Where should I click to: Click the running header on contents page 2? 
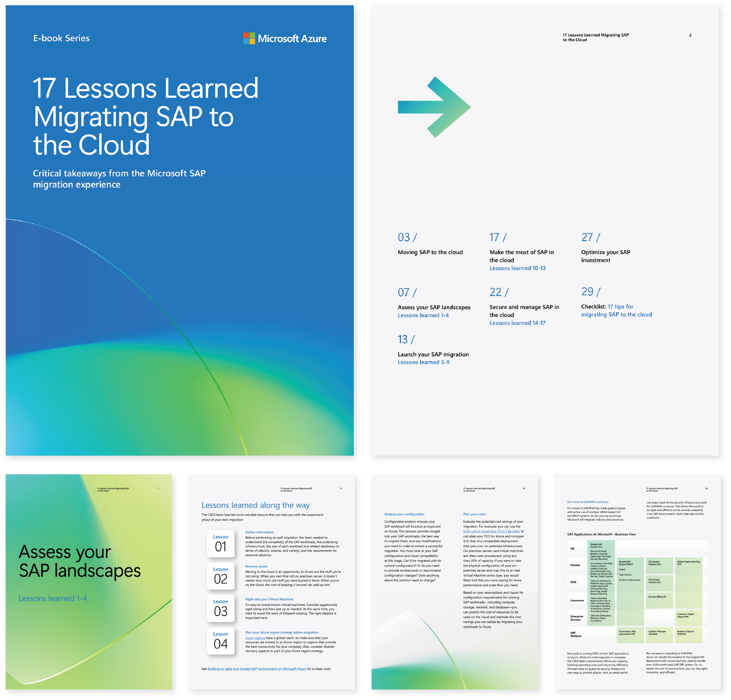[x=596, y=37]
